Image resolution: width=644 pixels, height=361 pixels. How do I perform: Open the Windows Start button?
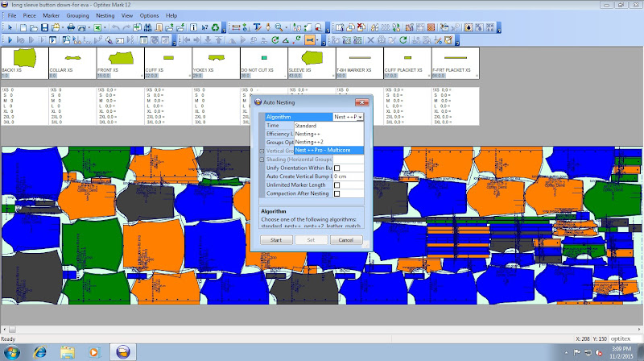coord(11,352)
